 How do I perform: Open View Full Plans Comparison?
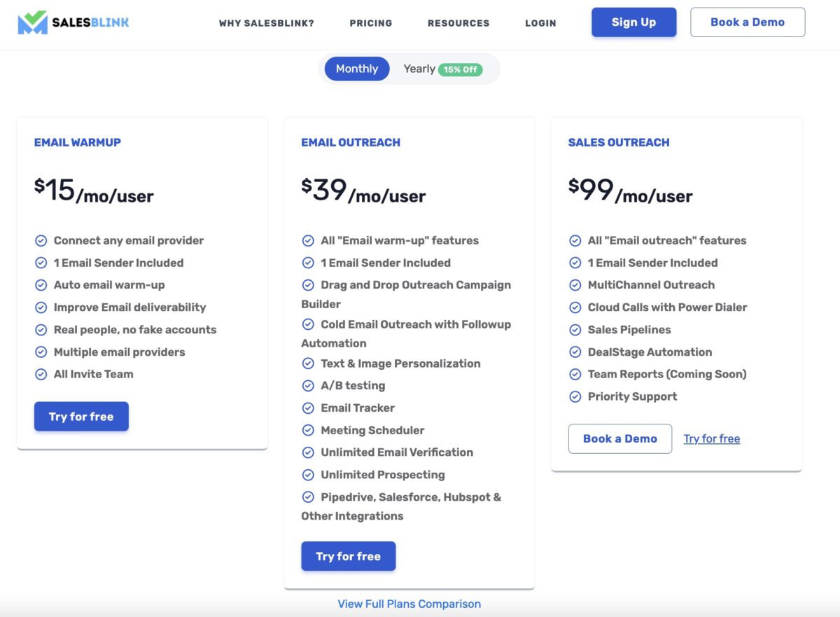click(409, 604)
